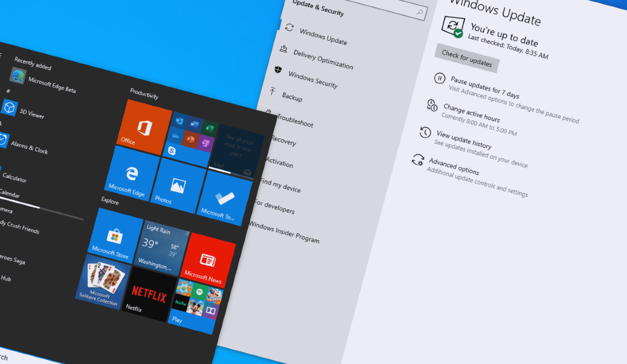Open the Office tile in Start menu
Screen dimensions: 627x364
click(144, 127)
